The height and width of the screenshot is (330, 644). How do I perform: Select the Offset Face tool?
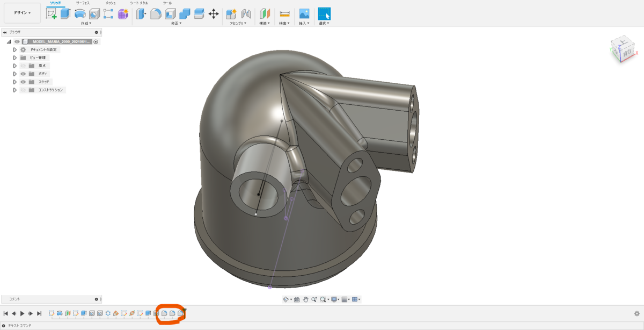pos(199,14)
